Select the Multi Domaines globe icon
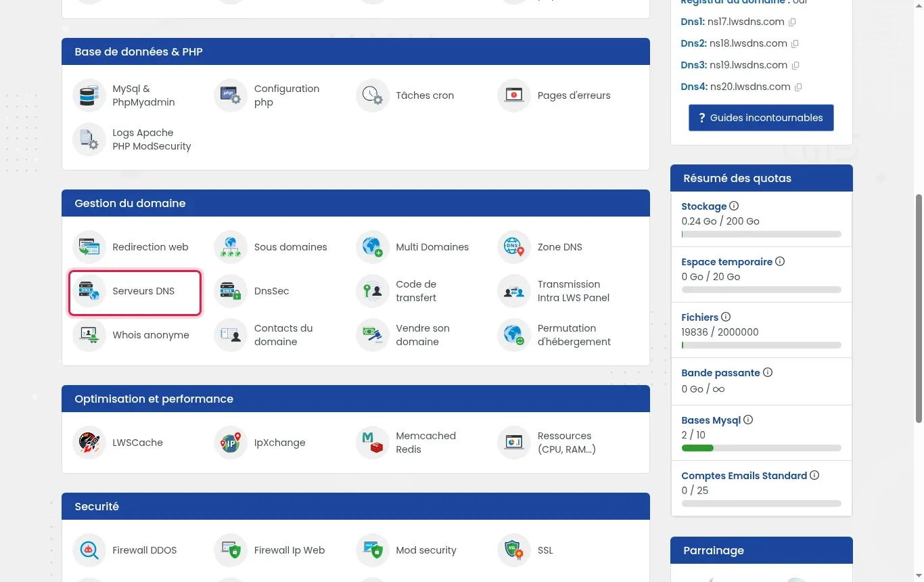This screenshot has height=582, width=924. pyautogui.click(x=373, y=247)
